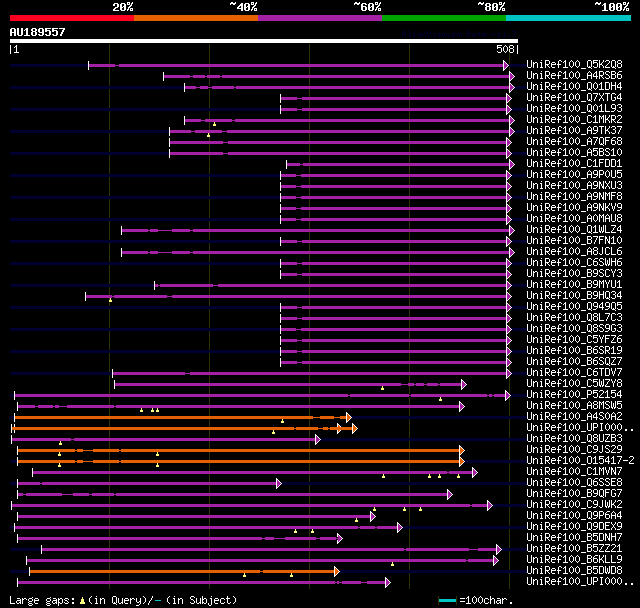Open the UniRef100_B5DNH7 entry
Screen dimensions: 640x608
click(x=574, y=538)
